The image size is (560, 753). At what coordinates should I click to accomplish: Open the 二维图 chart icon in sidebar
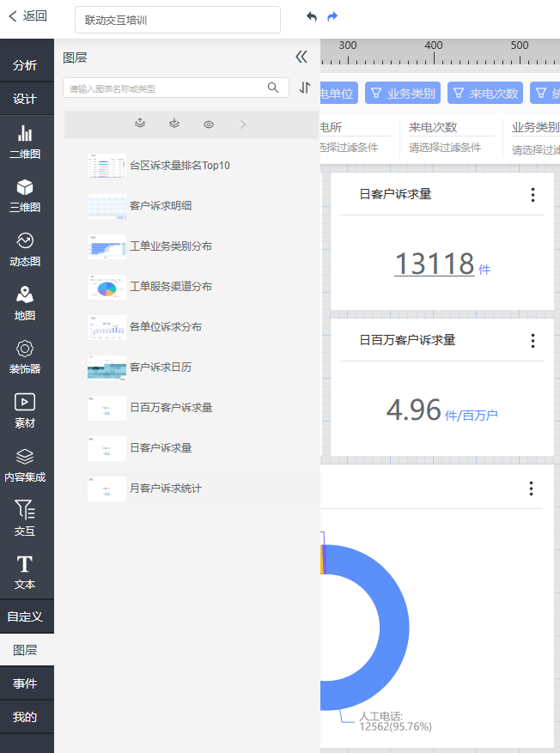click(x=25, y=134)
